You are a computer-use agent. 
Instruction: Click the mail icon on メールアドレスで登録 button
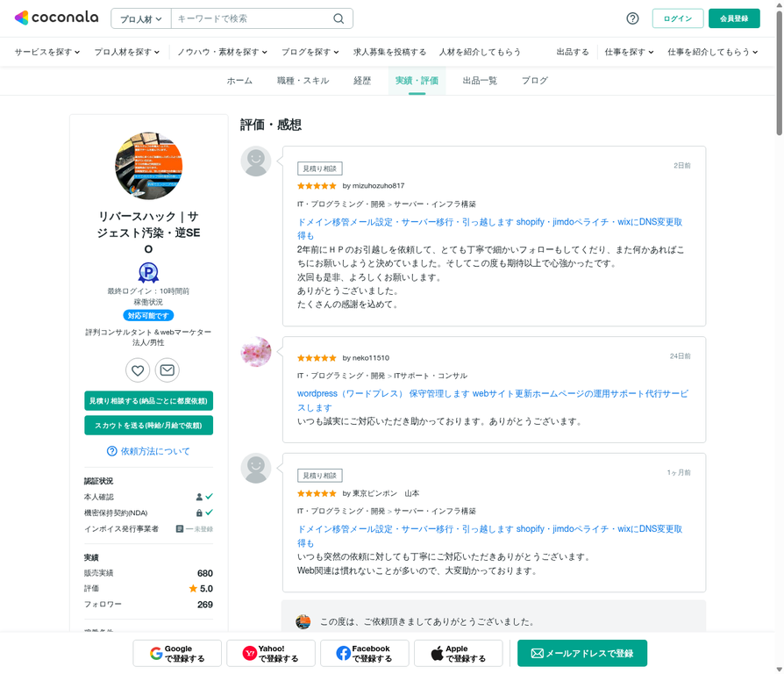536,653
